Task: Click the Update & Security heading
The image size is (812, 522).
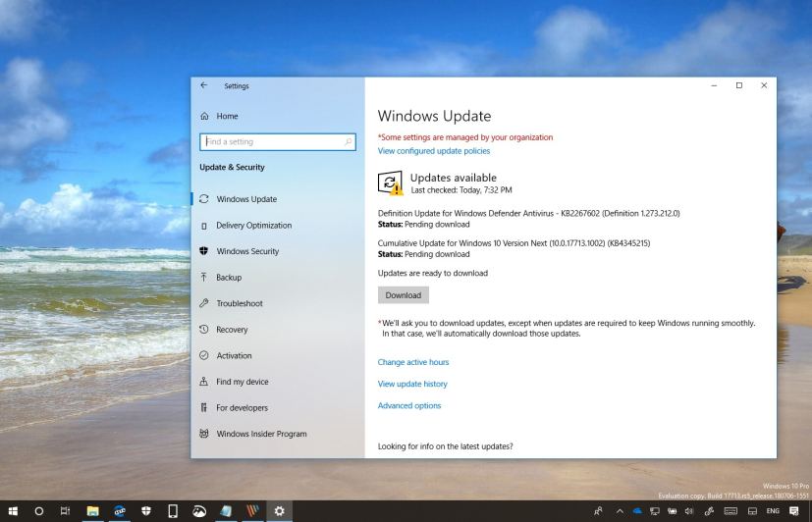Action: (232, 167)
